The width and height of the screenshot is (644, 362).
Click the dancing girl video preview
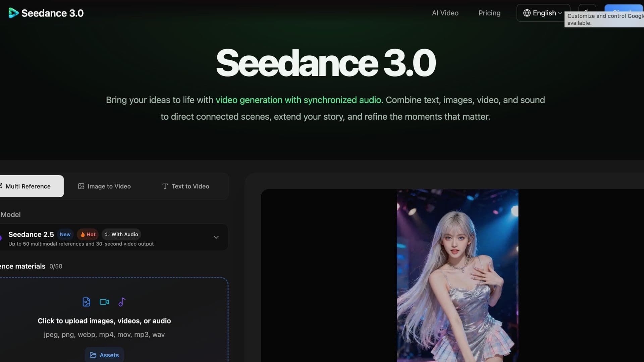coord(458,276)
